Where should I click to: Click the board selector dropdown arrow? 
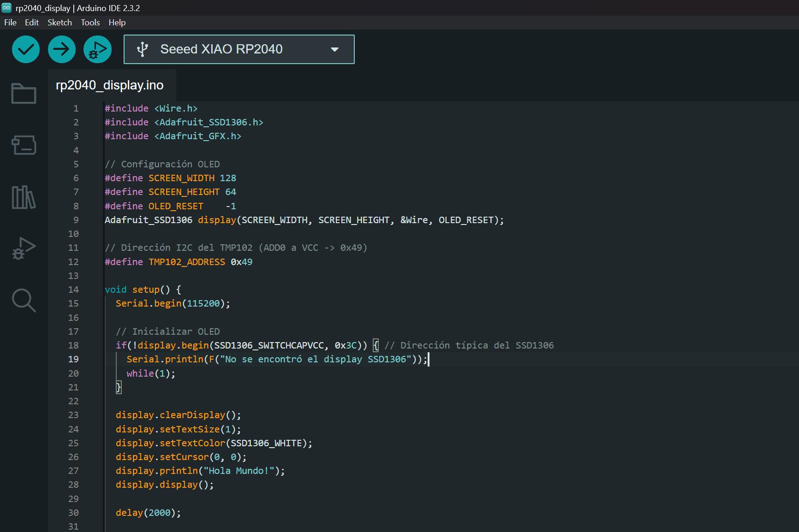point(335,49)
